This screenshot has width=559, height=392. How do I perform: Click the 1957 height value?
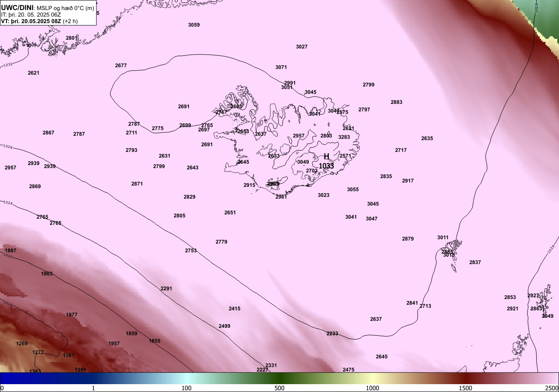click(x=114, y=344)
